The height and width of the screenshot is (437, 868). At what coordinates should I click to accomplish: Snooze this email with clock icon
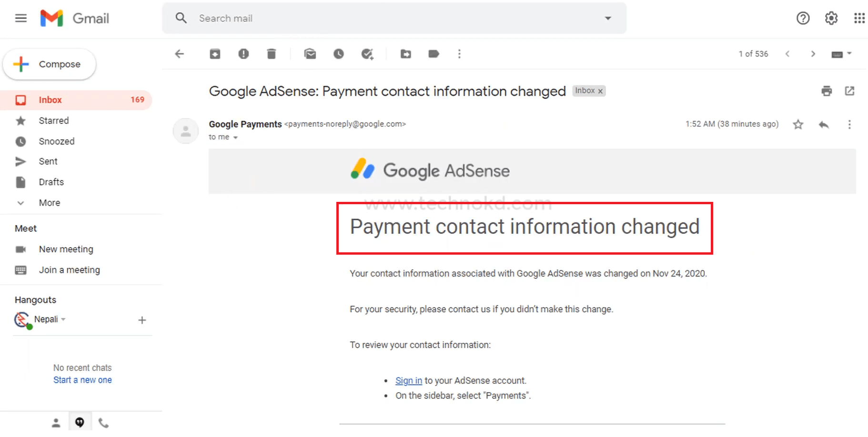pyautogui.click(x=339, y=54)
